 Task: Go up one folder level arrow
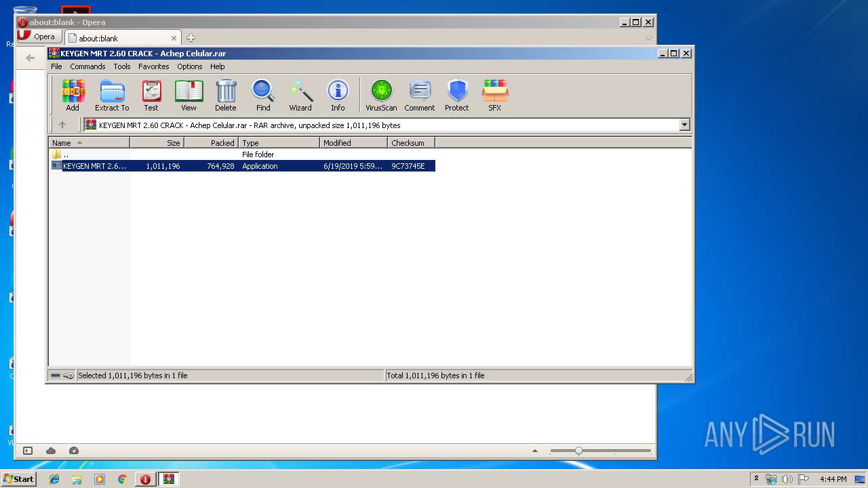click(62, 125)
